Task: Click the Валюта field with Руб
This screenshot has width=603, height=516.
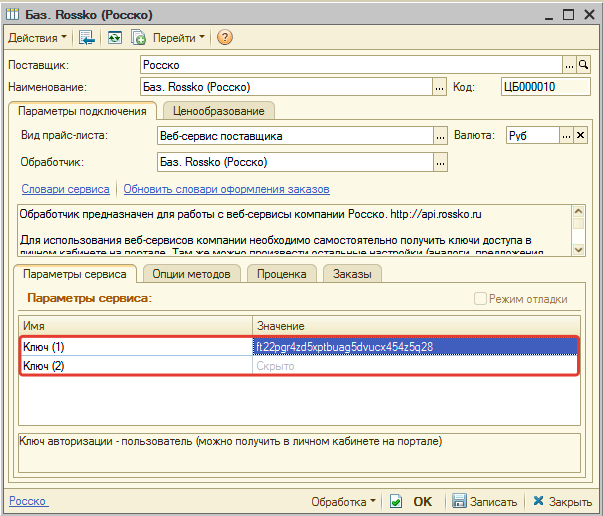Action: [x=533, y=136]
